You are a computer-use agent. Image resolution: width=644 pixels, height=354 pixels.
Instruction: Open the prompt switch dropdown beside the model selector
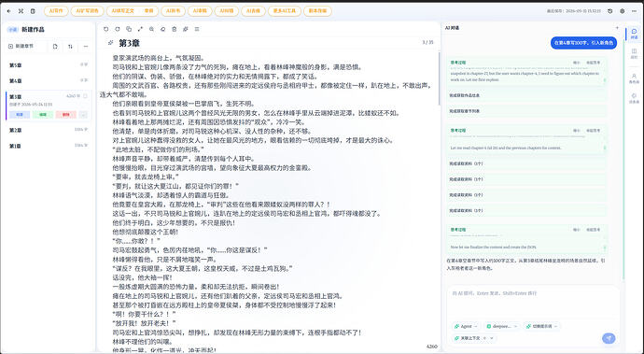point(541,326)
